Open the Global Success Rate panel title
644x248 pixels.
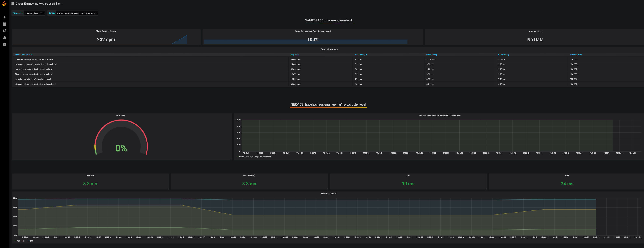[x=312, y=31]
